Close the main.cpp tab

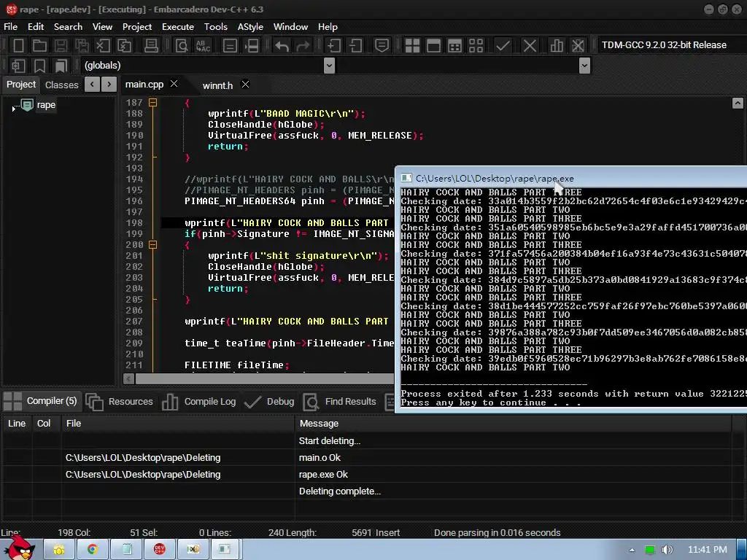coord(174,83)
